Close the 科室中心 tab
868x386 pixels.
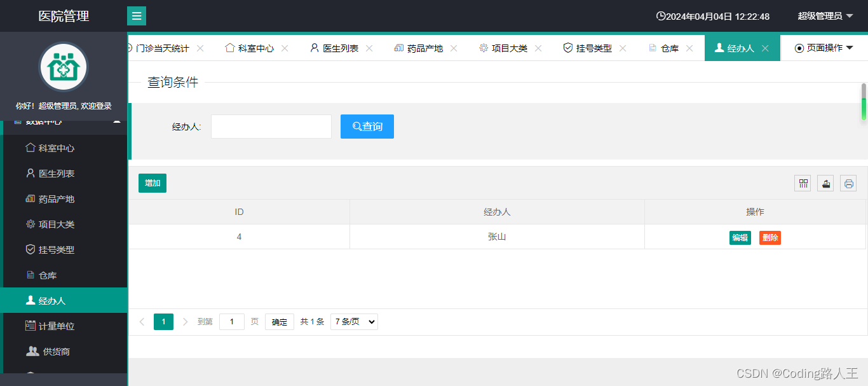(285, 48)
